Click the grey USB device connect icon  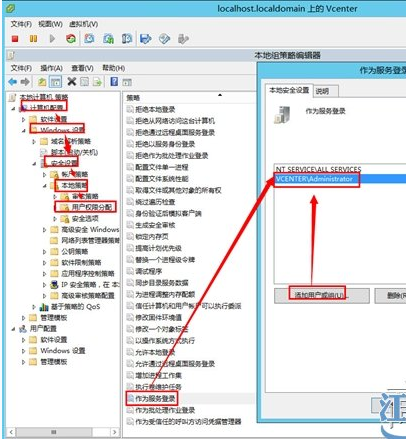183,39
